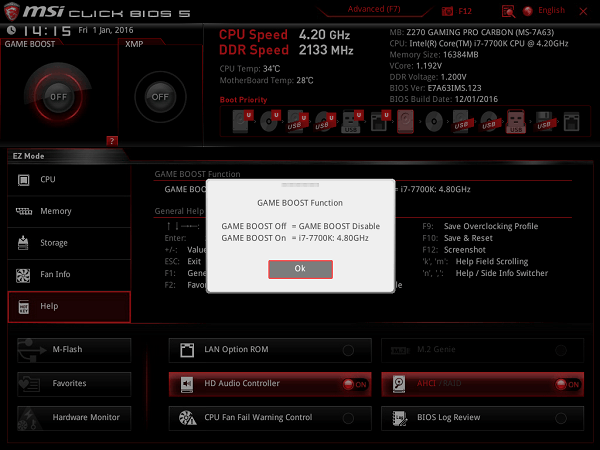This screenshot has height=450, width=600.
Task: Toggle the GAME BOOST OFF knob
Action: click(59, 97)
